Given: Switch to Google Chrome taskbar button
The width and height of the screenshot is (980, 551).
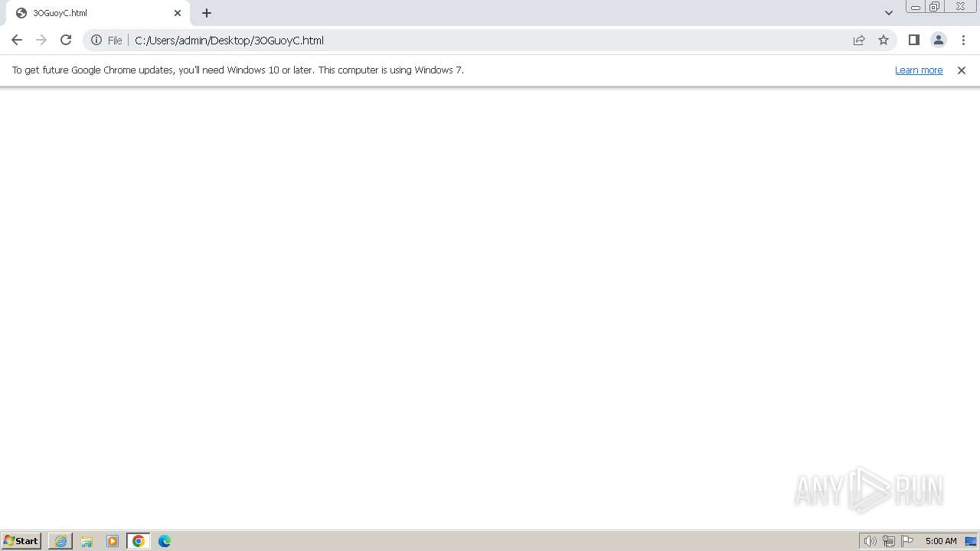Looking at the screenshot, I should (x=139, y=541).
